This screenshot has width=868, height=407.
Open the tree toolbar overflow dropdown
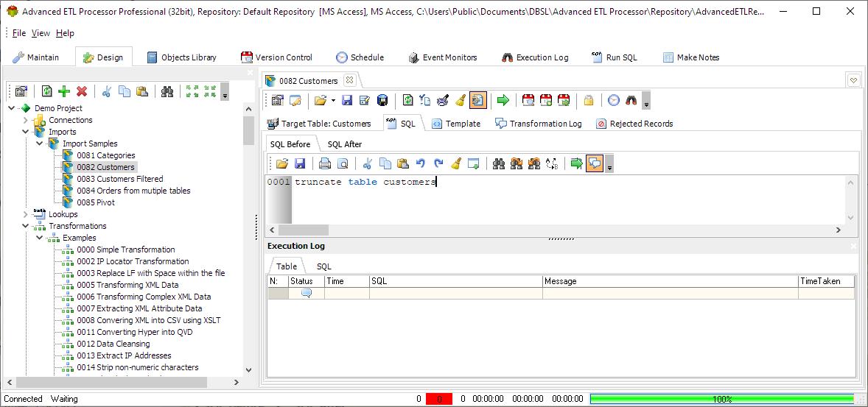pos(224,92)
